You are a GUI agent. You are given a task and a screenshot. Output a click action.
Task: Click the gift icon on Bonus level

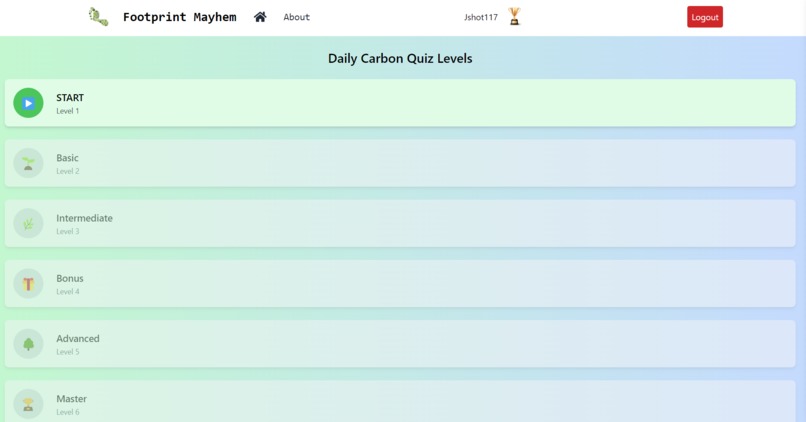[x=28, y=283]
